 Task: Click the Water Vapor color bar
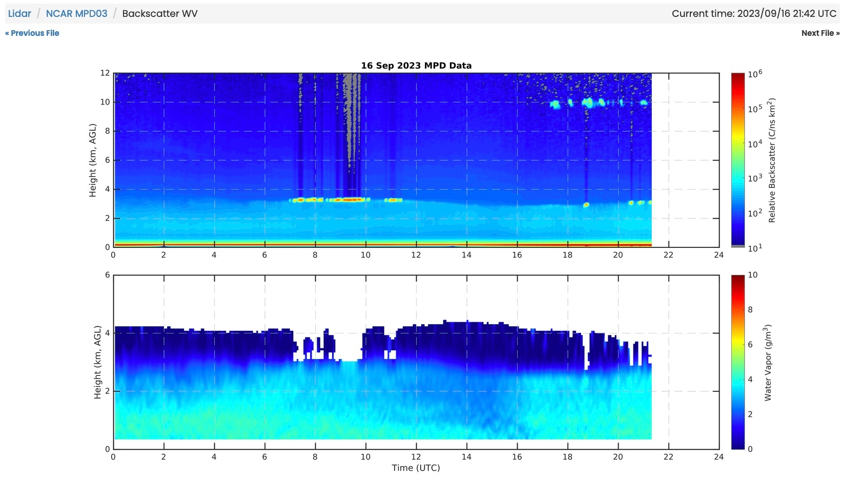click(x=737, y=362)
